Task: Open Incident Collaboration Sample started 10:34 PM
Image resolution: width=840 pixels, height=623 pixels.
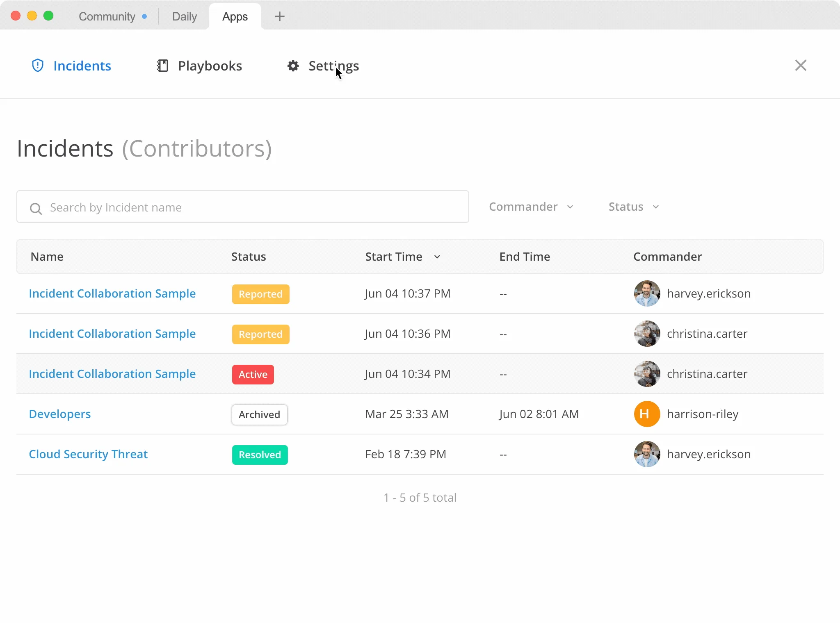Action: [112, 374]
